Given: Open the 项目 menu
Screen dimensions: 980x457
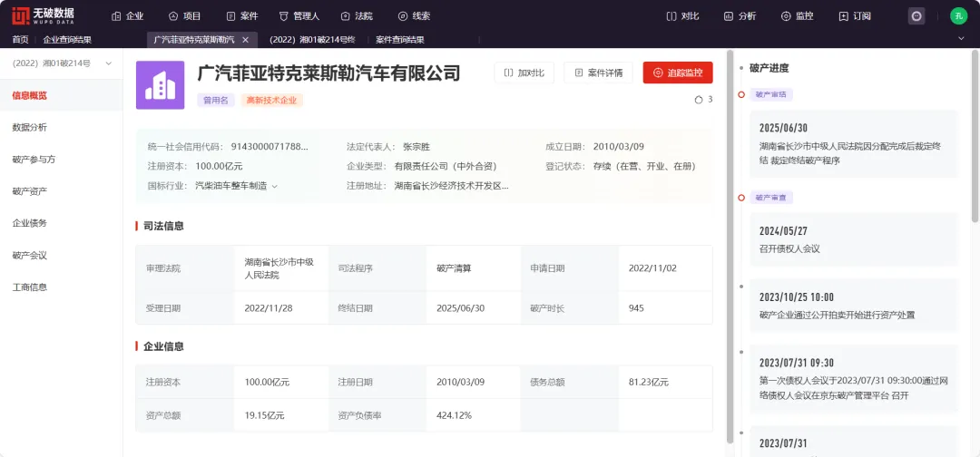Looking at the screenshot, I should (x=185, y=16).
